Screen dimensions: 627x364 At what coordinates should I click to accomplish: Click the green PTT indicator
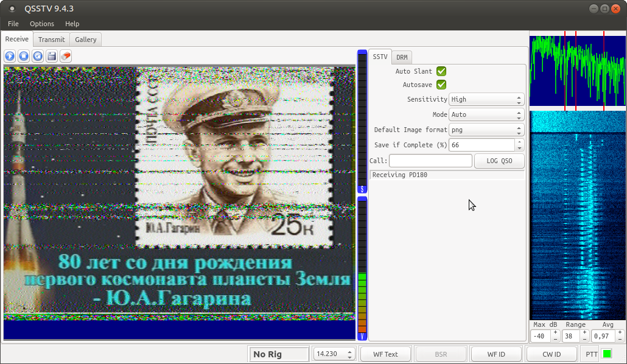(607, 354)
